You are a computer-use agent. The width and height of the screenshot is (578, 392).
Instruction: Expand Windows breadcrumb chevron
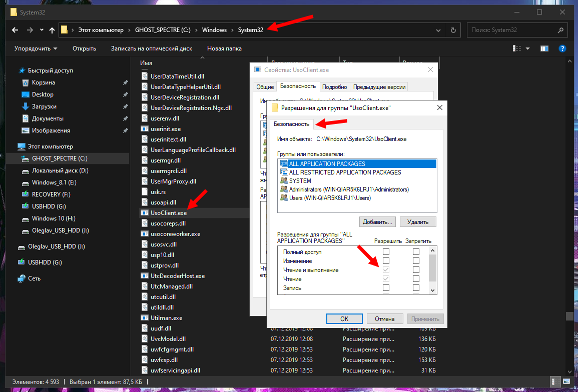232,30
